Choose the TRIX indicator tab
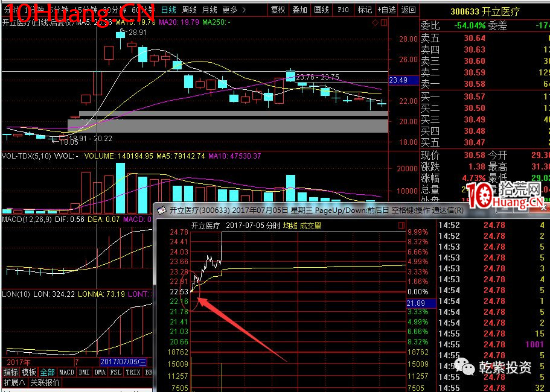Image resolution: width=550 pixels, height=392 pixels. [x=133, y=372]
